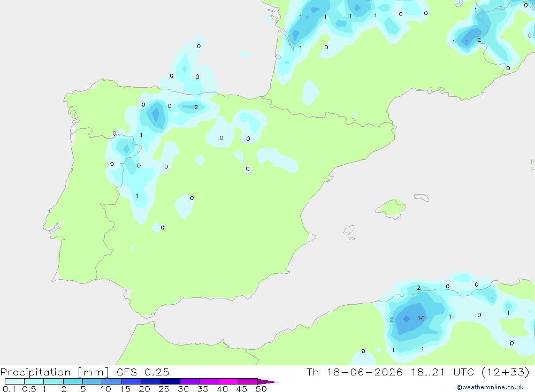
Task: Click the Mallorca island on the map
Action: click(x=391, y=207)
